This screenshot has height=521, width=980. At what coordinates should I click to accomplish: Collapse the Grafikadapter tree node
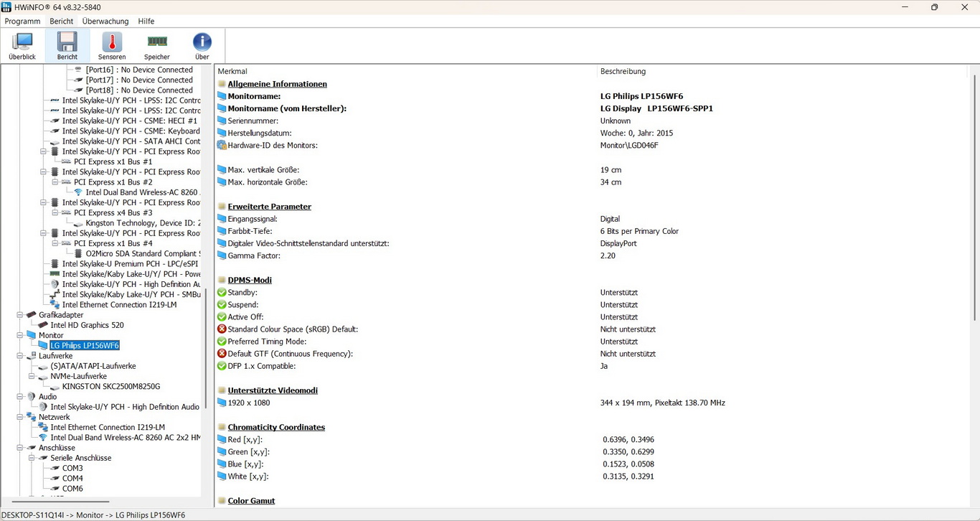(x=20, y=315)
